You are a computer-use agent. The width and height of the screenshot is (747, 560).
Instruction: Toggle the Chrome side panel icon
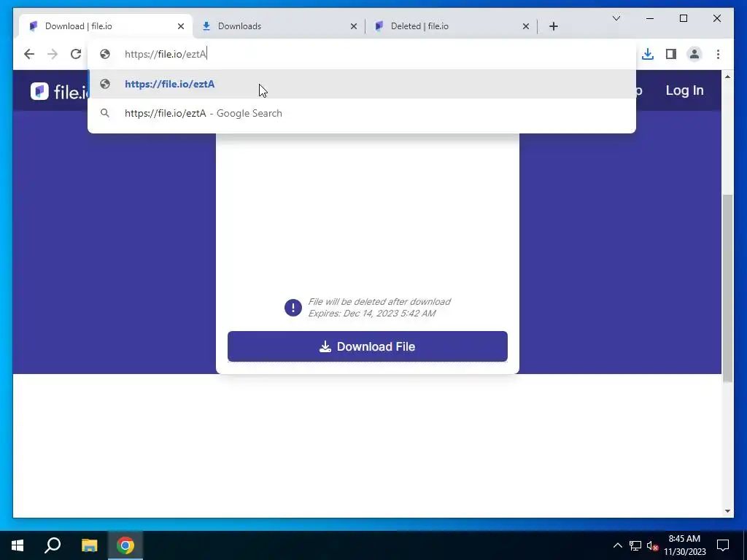[671, 54]
